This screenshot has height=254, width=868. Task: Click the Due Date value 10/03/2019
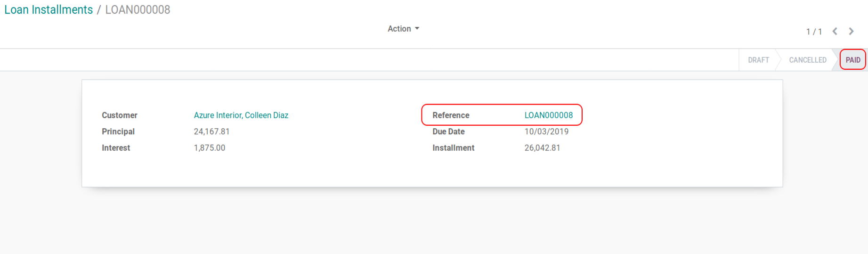(x=546, y=131)
